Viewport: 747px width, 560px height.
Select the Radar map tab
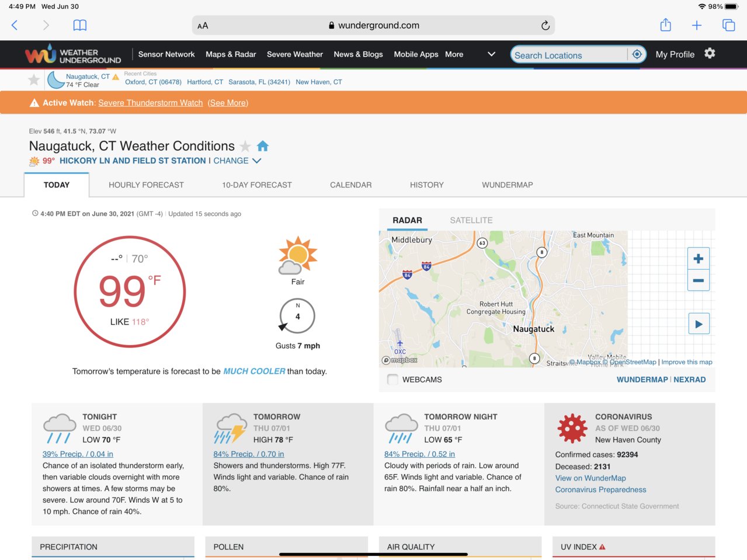click(x=407, y=220)
